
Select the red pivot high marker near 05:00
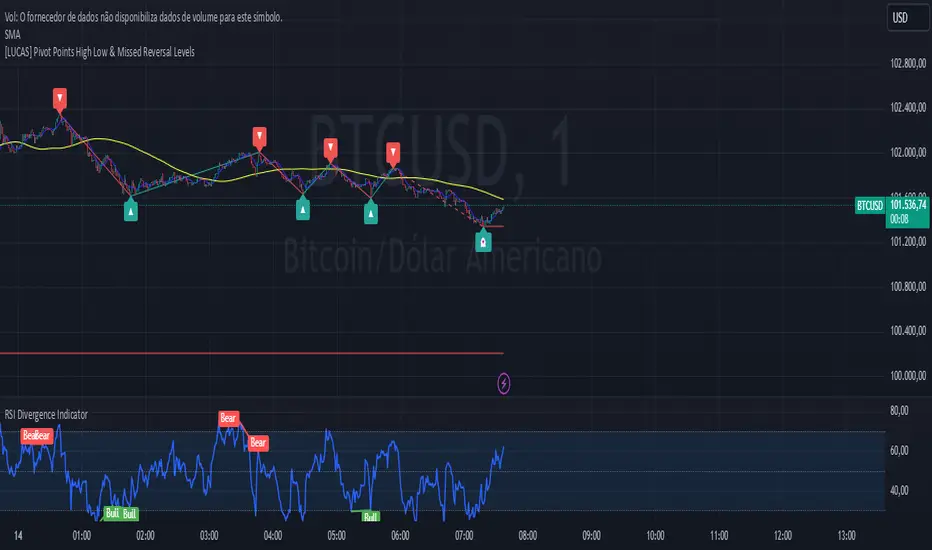(330, 149)
